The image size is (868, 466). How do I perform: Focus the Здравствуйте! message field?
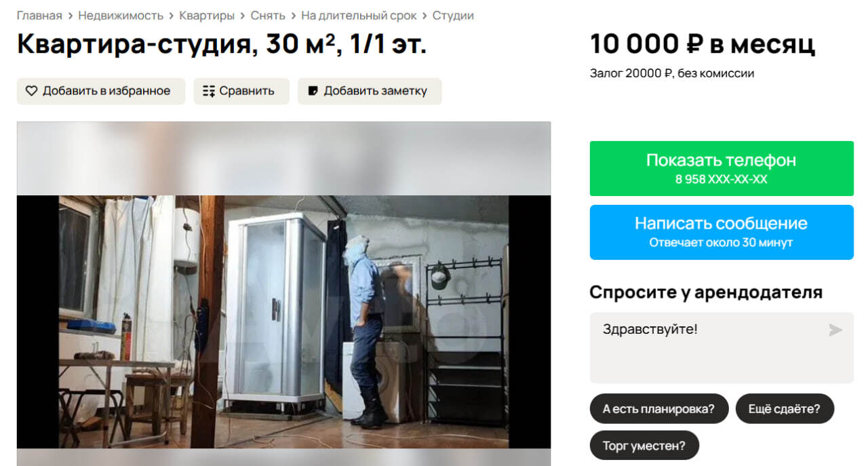pyautogui.click(x=722, y=348)
